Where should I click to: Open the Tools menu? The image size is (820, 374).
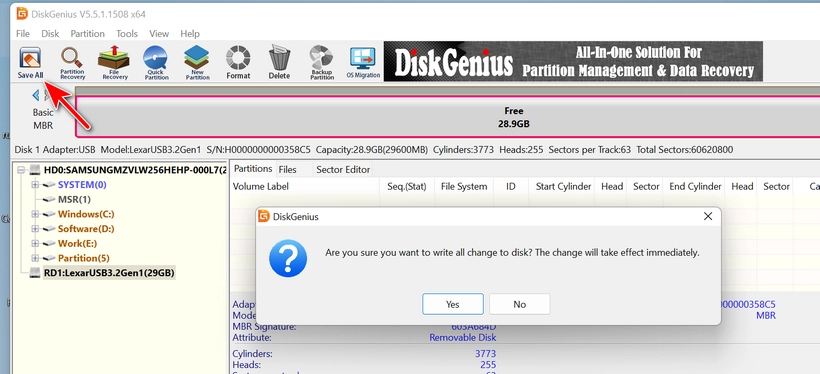127,33
